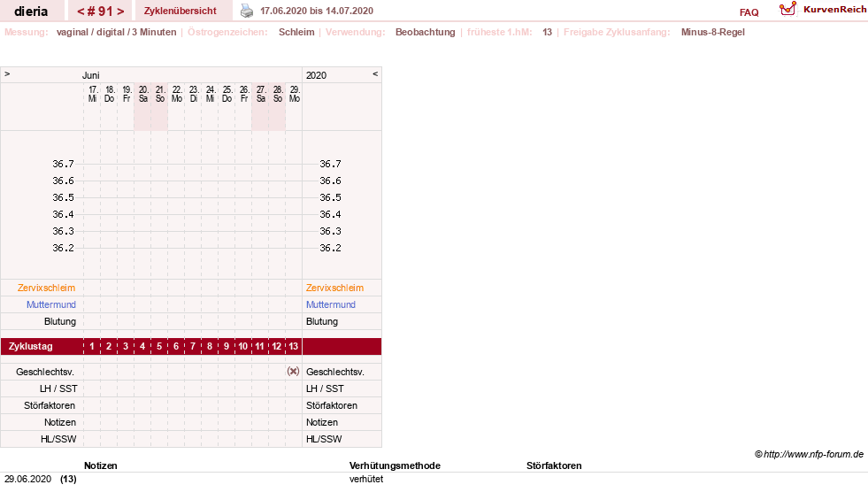Click the 'vaginal / digital / 3 Minuten' value
Screen dimensions: 868x500
(x=116, y=32)
